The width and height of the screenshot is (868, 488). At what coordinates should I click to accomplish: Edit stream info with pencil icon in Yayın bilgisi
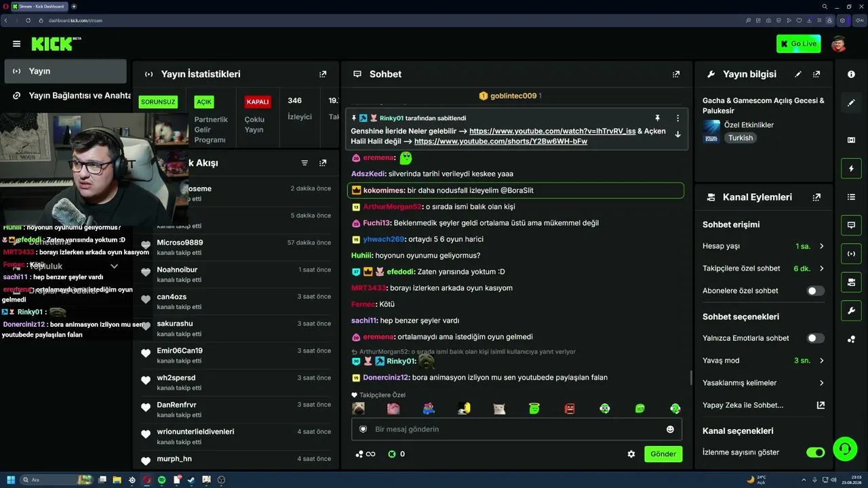[798, 74]
